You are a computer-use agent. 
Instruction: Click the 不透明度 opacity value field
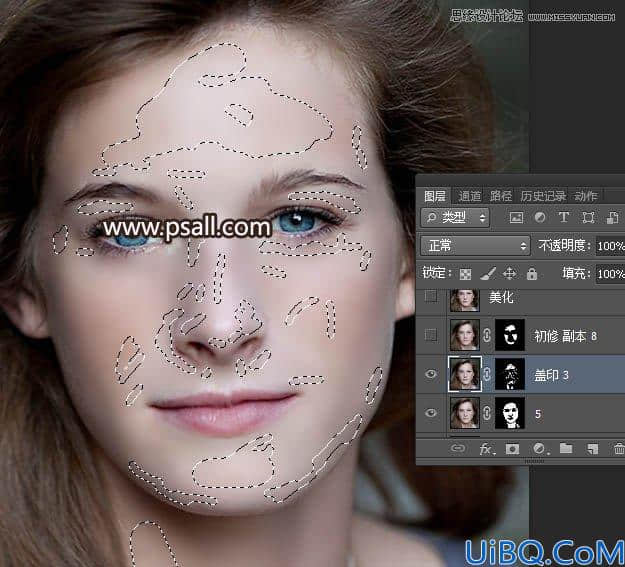click(x=610, y=246)
